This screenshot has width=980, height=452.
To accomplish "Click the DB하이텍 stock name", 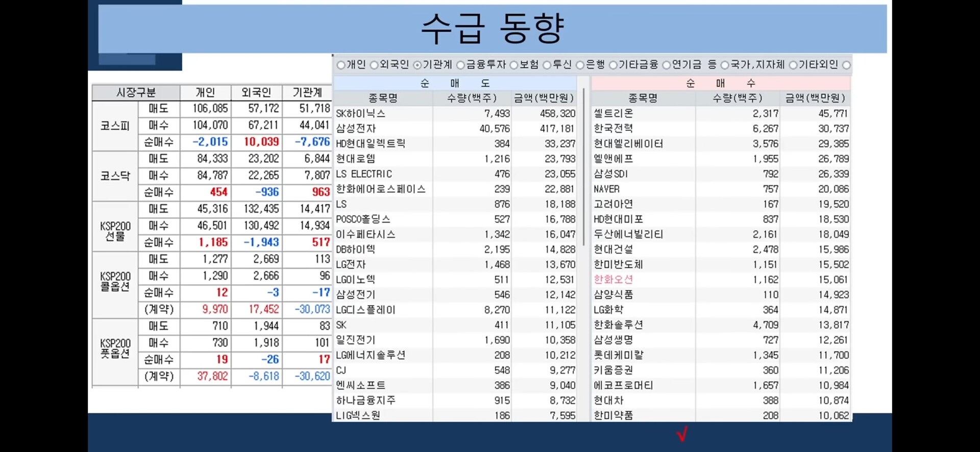I will pyautogui.click(x=355, y=249).
